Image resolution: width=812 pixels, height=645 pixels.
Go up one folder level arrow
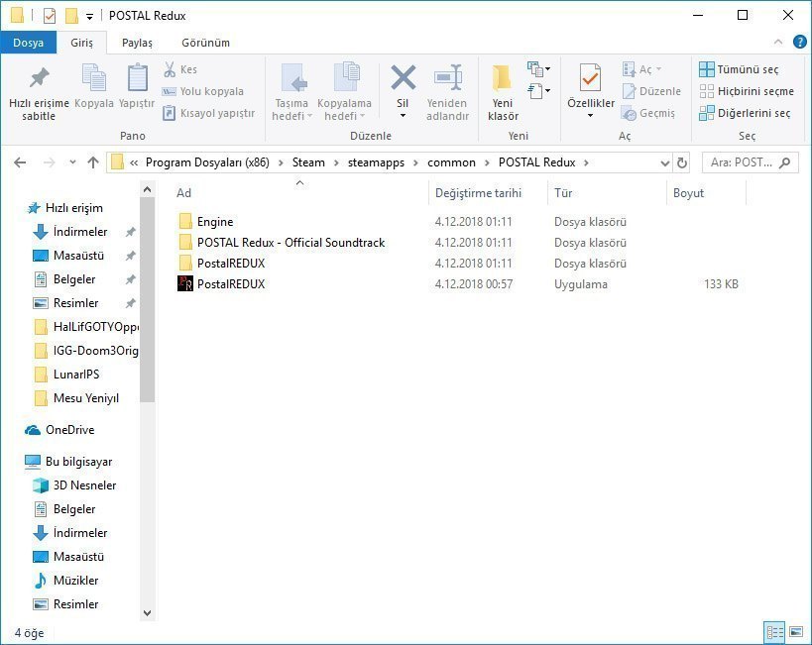93,162
